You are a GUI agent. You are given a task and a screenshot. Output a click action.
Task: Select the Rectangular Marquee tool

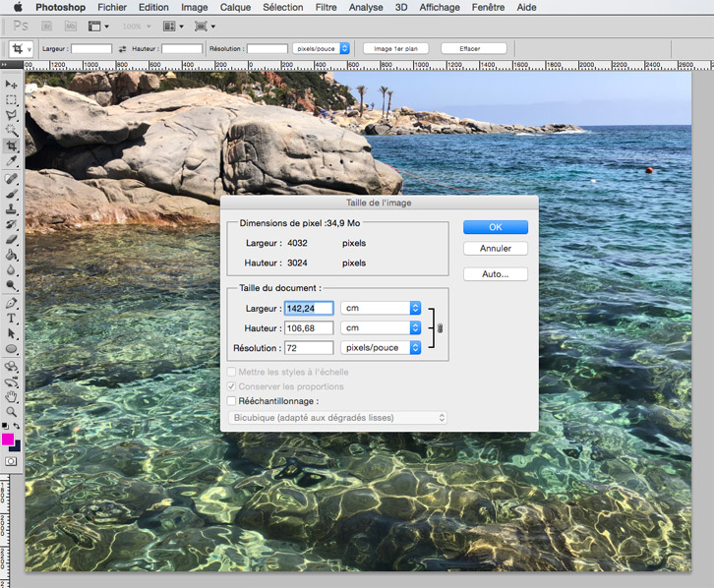(x=12, y=100)
